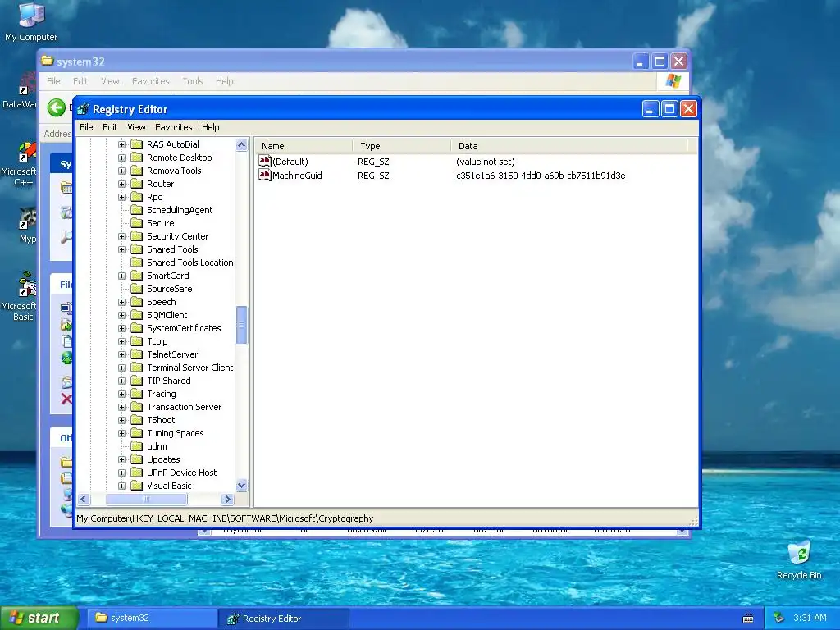Expand the SystemCertificates key

121,328
